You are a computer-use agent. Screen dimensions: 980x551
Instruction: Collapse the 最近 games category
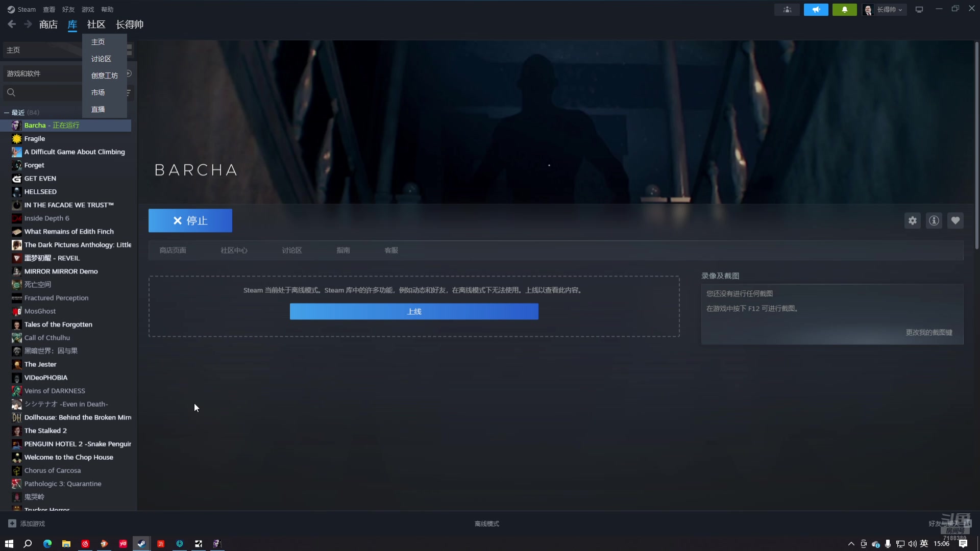click(x=7, y=112)
